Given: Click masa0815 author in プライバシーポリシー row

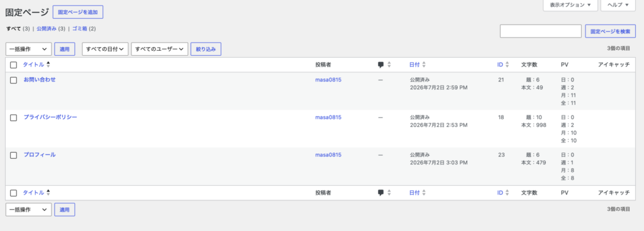Looking at the screenshot, I should 328,117.
